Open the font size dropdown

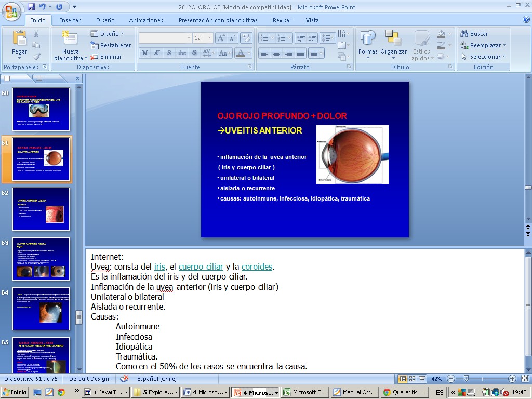209,38
